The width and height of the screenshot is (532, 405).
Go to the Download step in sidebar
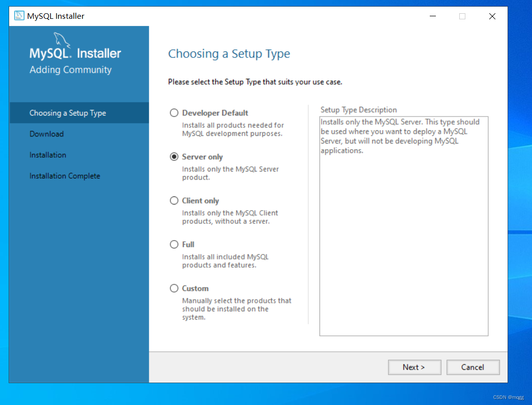46,134
